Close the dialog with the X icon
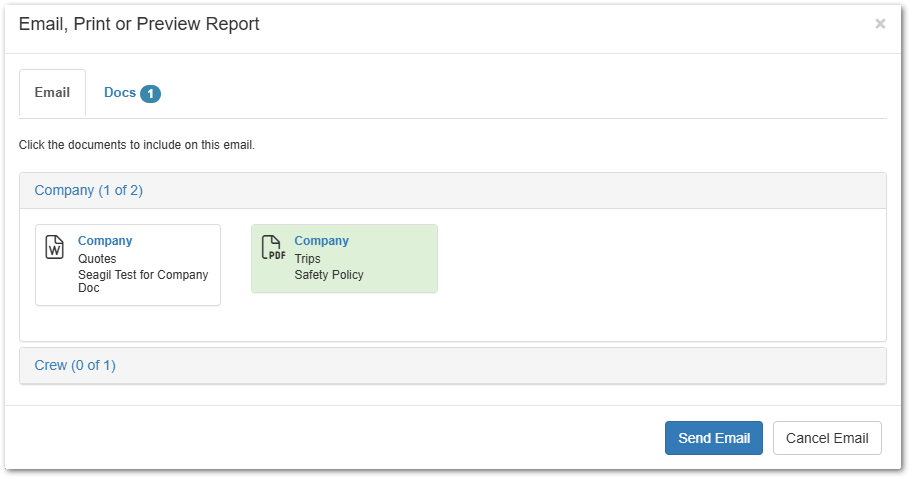 pyautogui.click(x=880, y=24)
